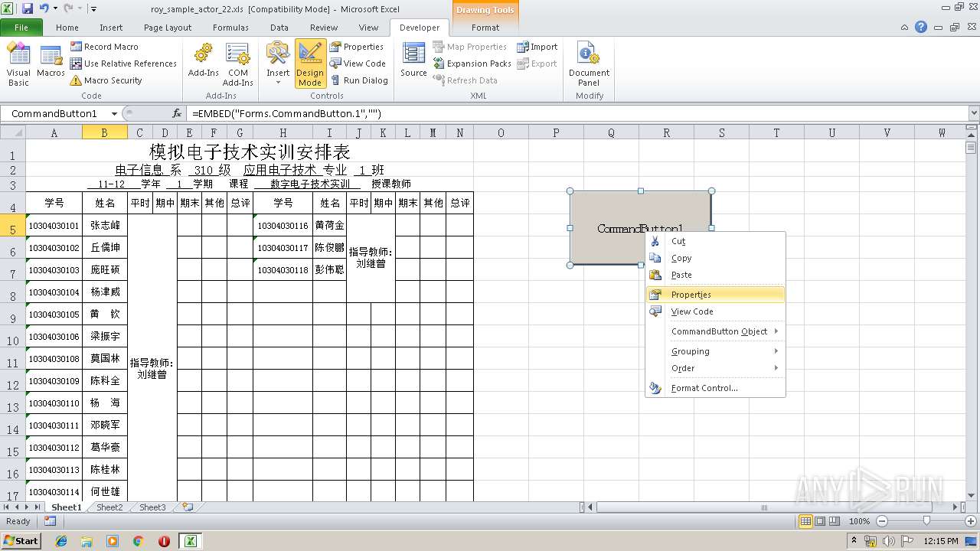Toggle Design Mode off
The image size is (980, 551).
tap(310, 64)
